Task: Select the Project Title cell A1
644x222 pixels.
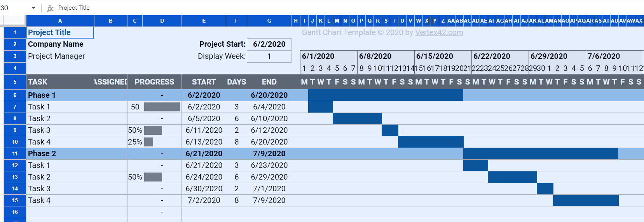Action: 60,32
